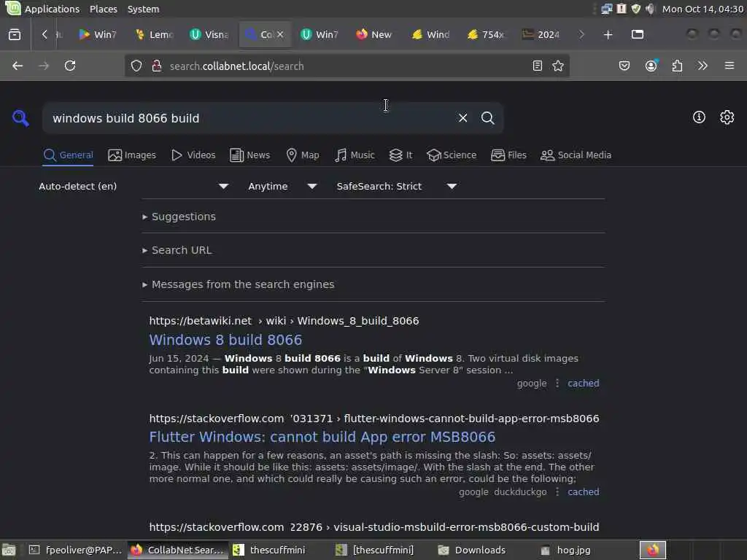Switch to Music search category
The image size is (747, 560).
[355, 155]
